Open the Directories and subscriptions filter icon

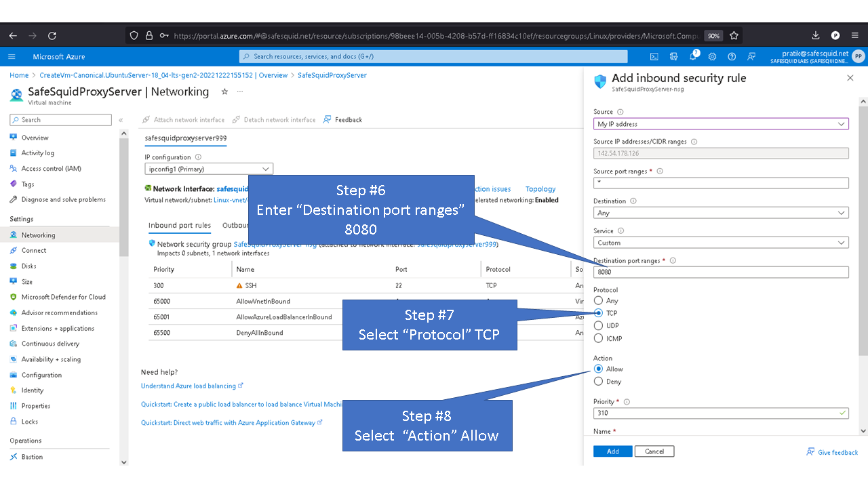673,57
